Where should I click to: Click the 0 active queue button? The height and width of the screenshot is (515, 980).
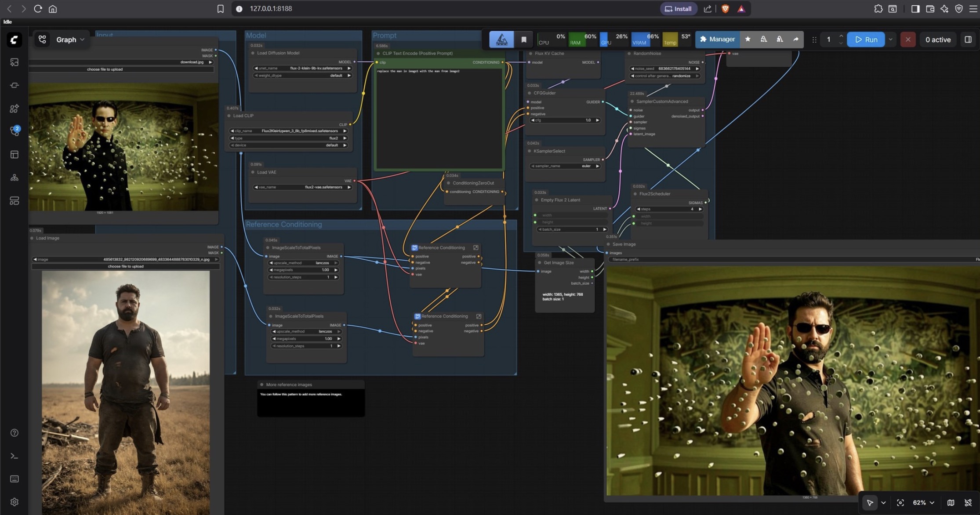[x=938, y=40]
